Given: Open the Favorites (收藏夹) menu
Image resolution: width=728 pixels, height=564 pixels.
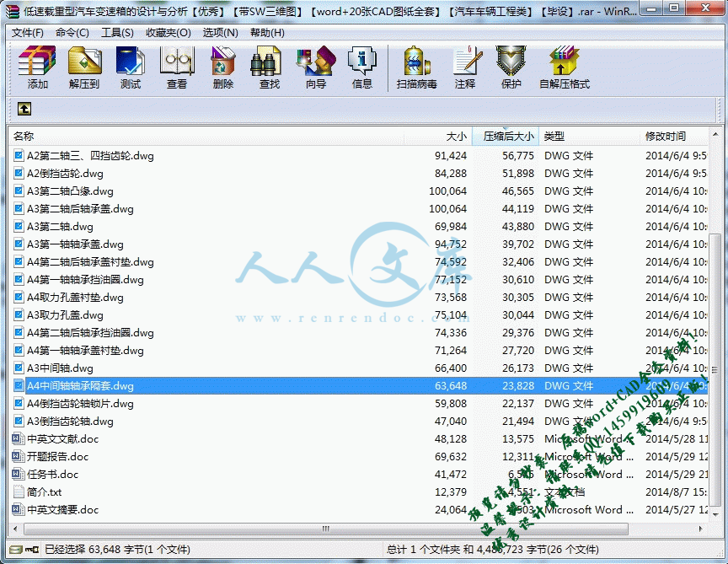Looking at the screenshot, I should tap(168, 33).
